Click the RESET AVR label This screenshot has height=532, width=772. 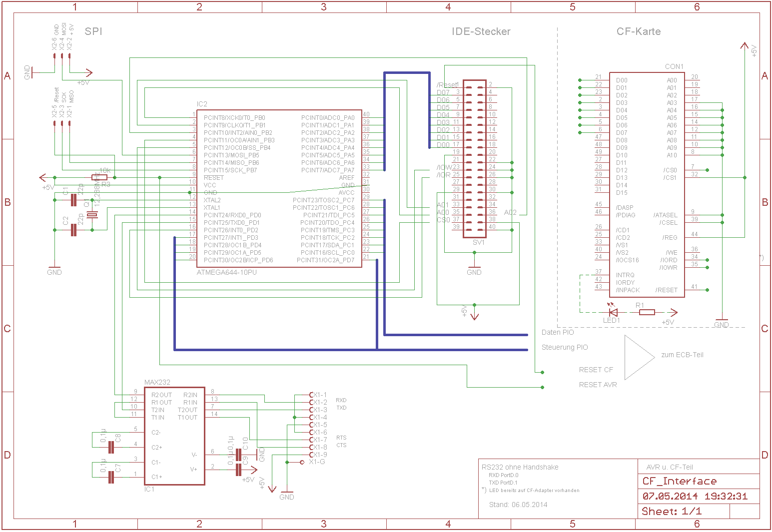pyautogui.click(x=598, y=385)
